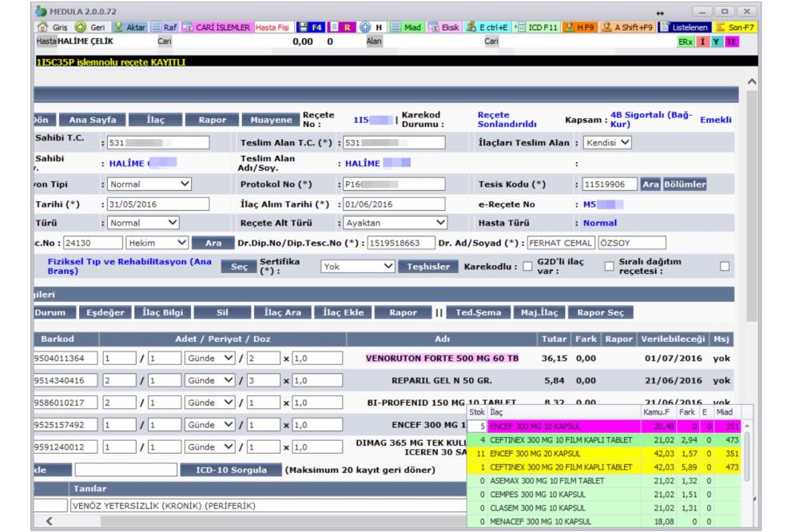Screen dimensions: 799x532
Task: Open CARİ İŞLEMLER toolbar item
Action: point(217,27)
